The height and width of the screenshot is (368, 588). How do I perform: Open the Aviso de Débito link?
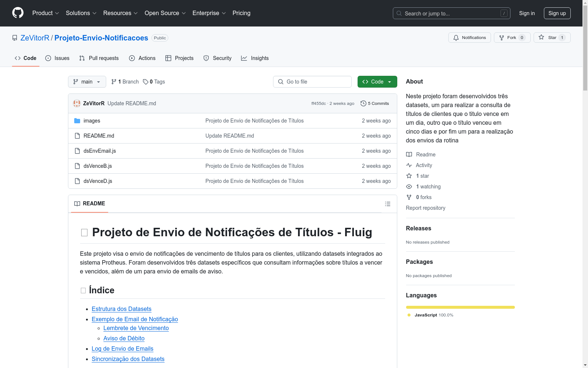pos(124,339)
